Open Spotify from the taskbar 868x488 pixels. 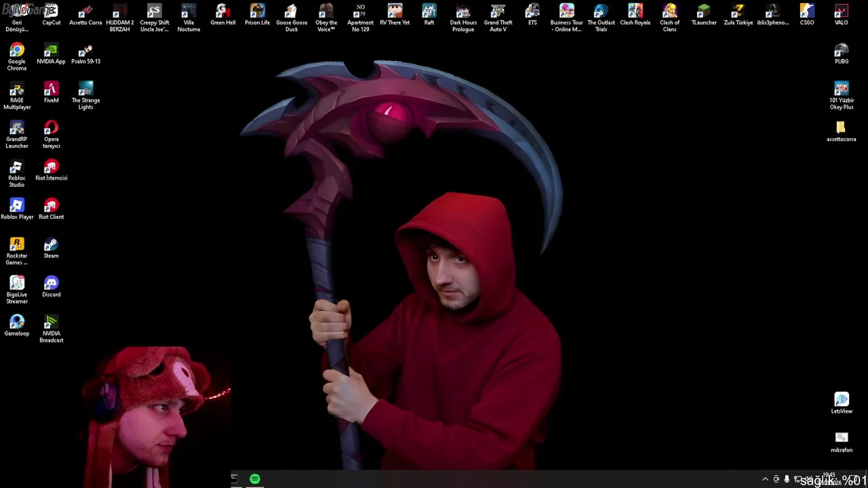pos(255,479)
